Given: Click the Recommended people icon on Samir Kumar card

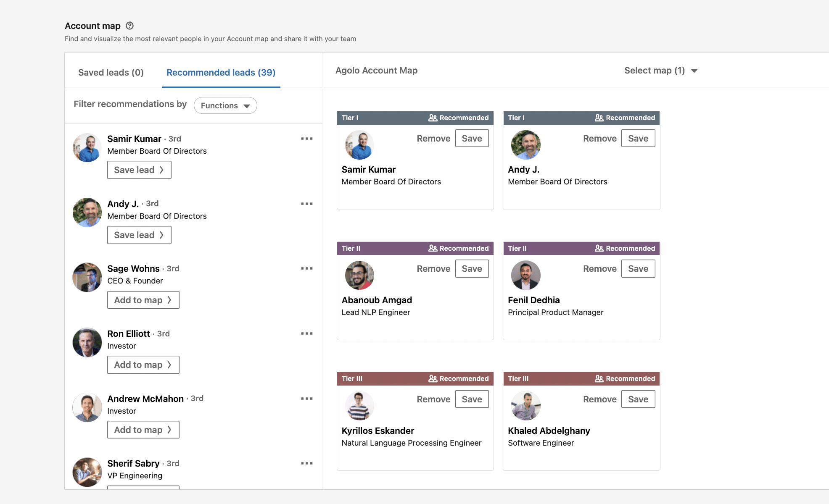Looking at the screenshot, I should coord(433,118).
